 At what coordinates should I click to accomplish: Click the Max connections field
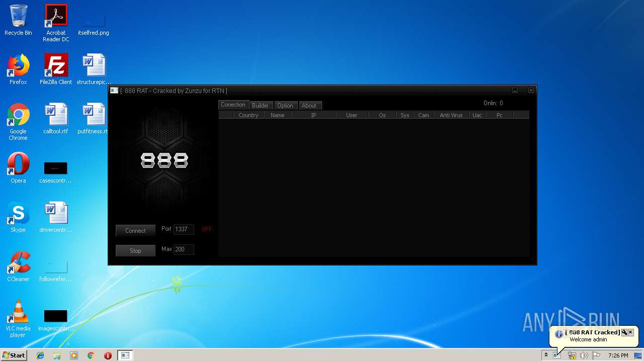click(184, 249)
